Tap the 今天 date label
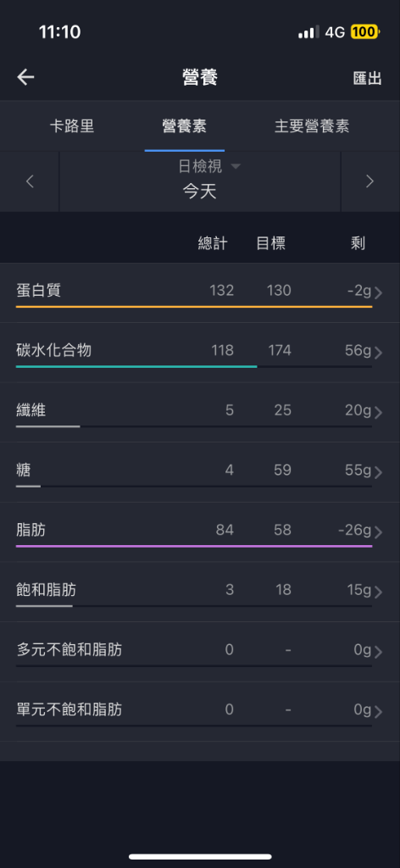Image resolution: width=400 pixels, height=868 pixels. 200,192
